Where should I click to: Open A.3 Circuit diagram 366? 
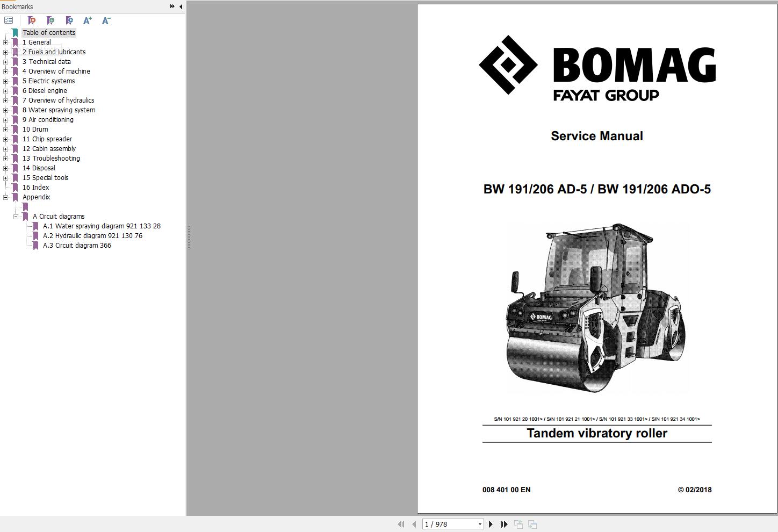pyautogui.click(x=77, y=246)
